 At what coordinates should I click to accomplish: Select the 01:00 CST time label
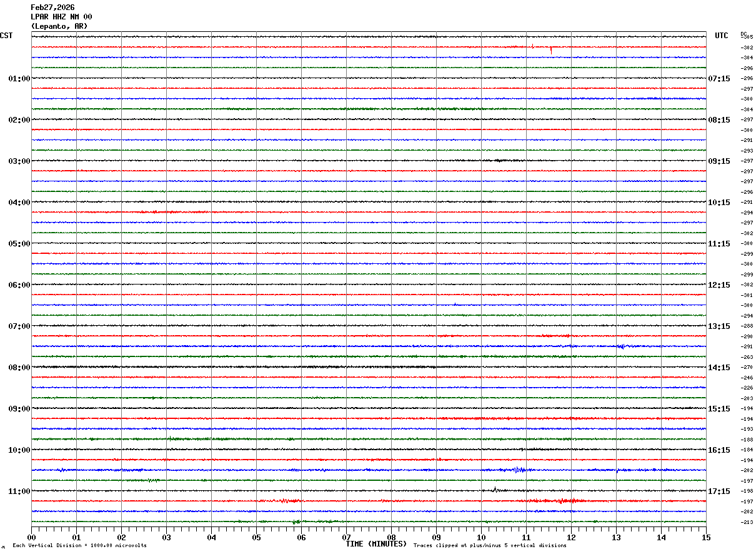pos(19,79)
